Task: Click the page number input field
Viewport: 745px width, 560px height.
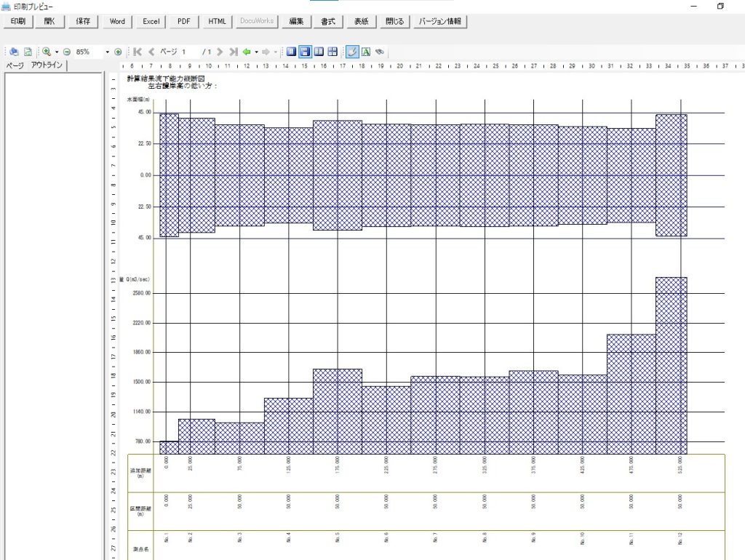Action: coord(189,52)
